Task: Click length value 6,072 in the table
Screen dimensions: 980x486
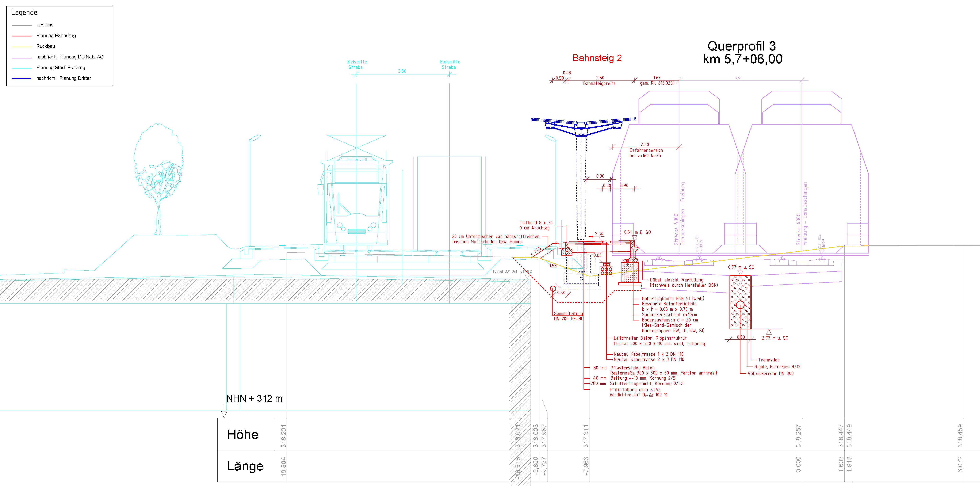Action: pos(960,464)
